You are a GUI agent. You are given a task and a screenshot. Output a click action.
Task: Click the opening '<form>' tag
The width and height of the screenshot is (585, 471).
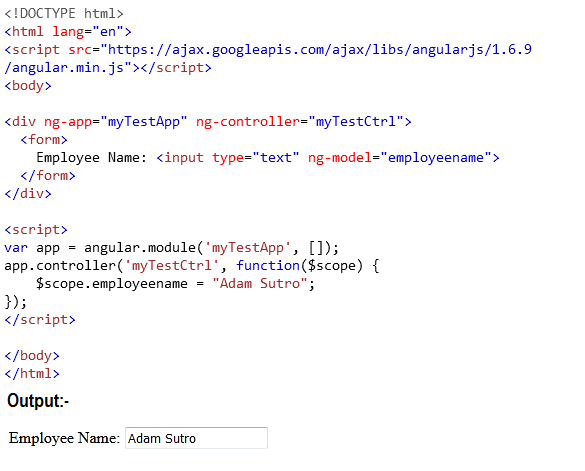click(44, 140)
